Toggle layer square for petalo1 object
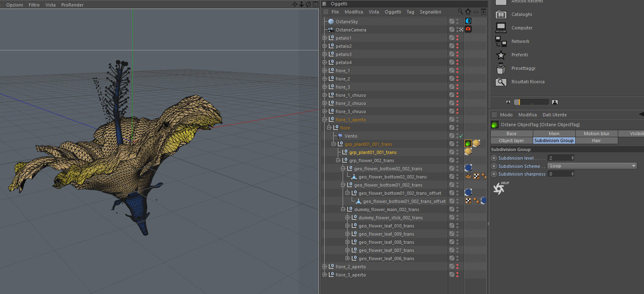Viewport: 644px width, 294px height. [x=451, y=38]
